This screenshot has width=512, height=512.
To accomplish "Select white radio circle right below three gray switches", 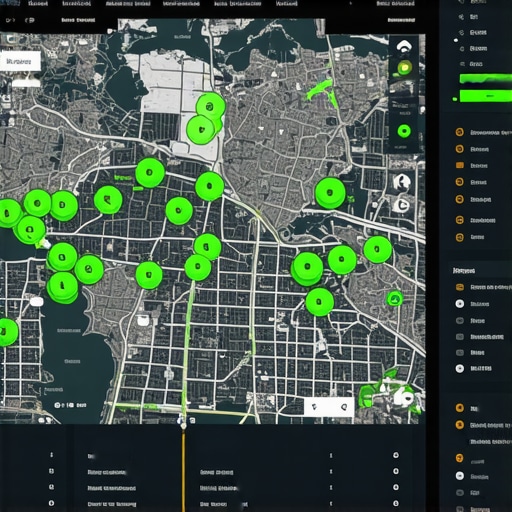I will [460, 368].
